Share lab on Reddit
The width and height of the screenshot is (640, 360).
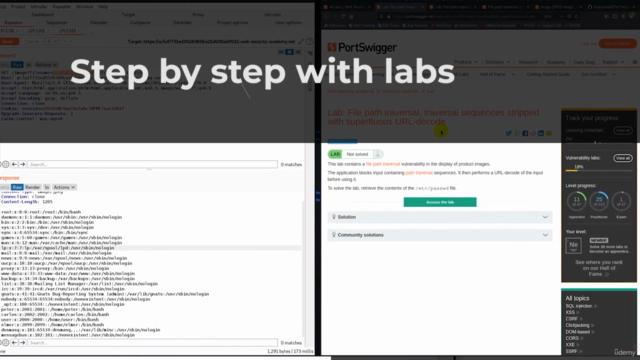point(533,133)
